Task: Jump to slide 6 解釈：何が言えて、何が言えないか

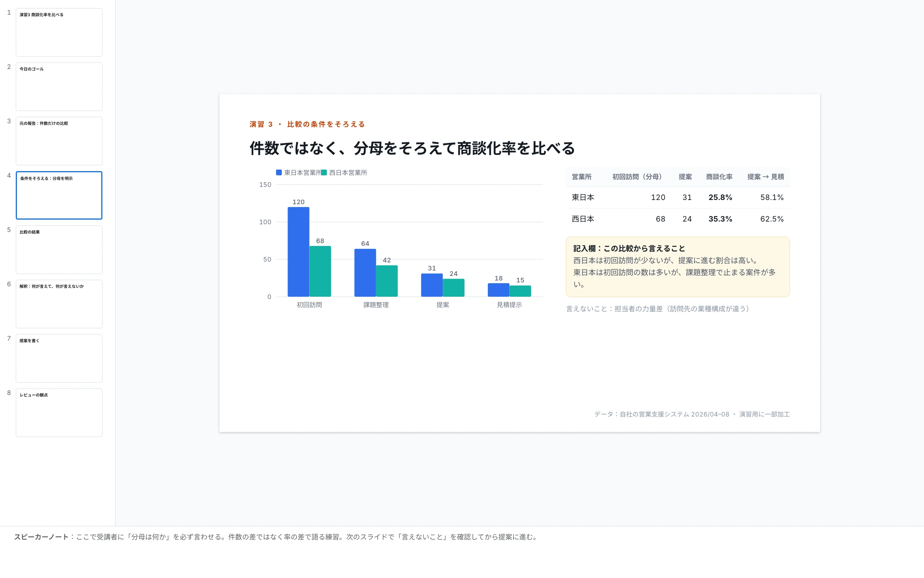Action: (59, 304)
